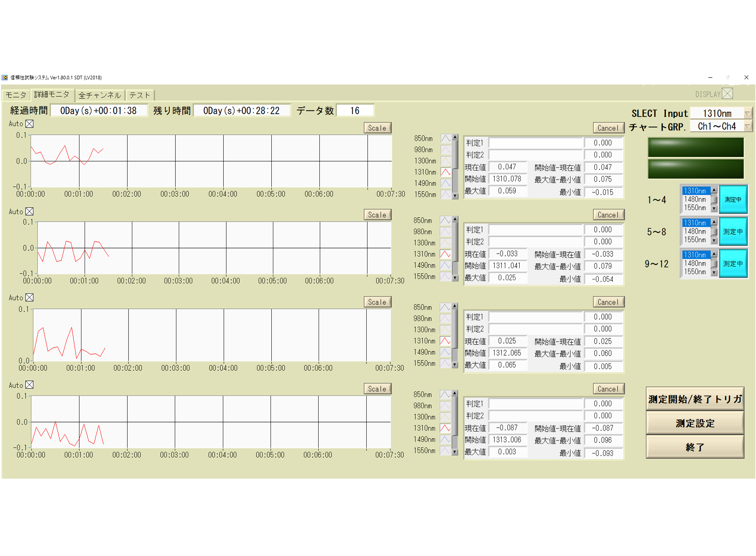Click up arrow of second chart legend scrollbar
The height and width of the screenshot is (556, 756).
pos(455,219)
